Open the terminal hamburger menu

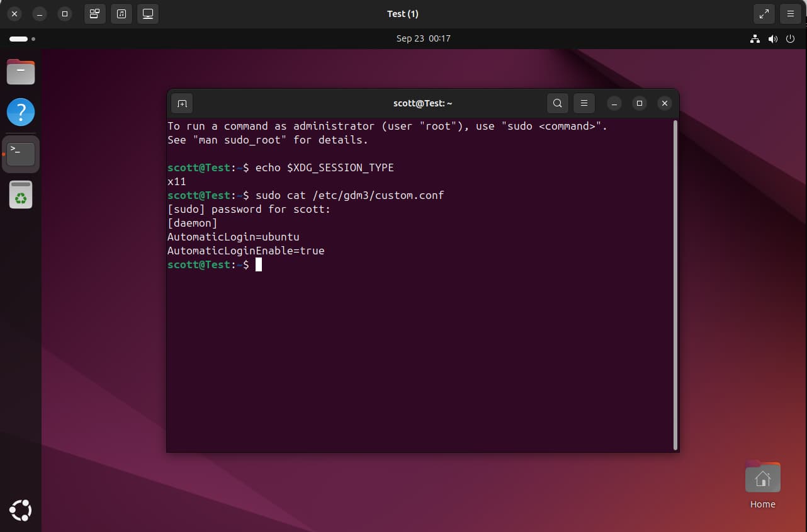(584, 103)
